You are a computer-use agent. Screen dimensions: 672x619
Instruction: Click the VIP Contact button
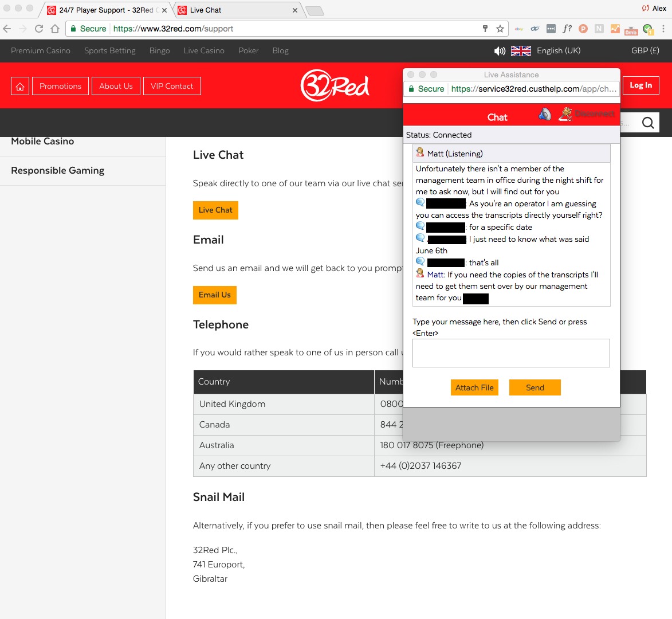click(172, 86)
